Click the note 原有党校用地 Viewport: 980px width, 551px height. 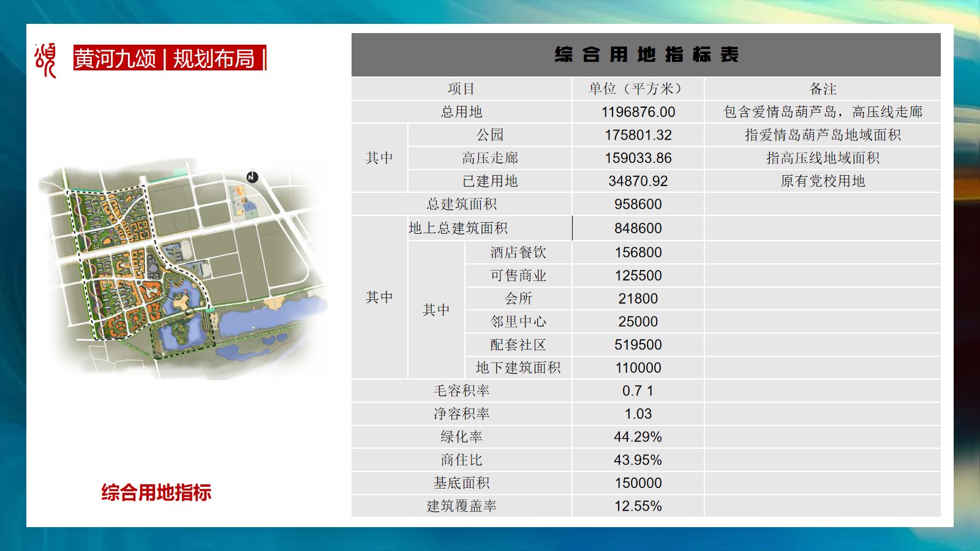click(x=823, y=181)
